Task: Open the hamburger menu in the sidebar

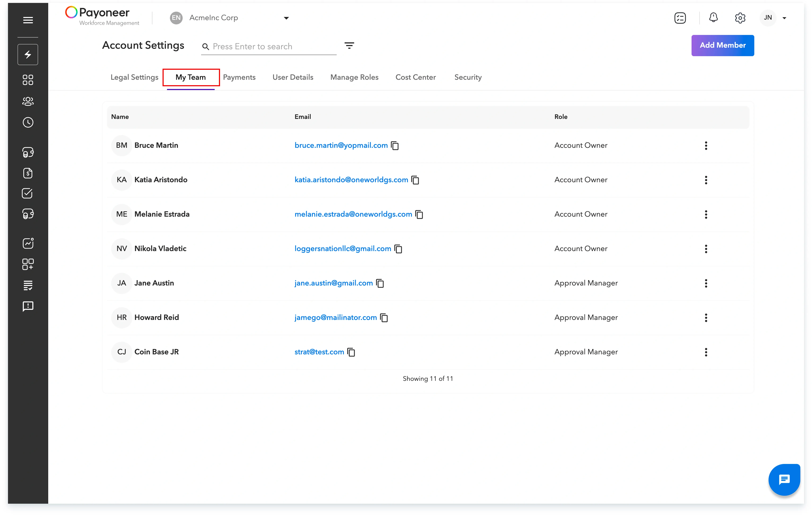Action: point(28,20)
